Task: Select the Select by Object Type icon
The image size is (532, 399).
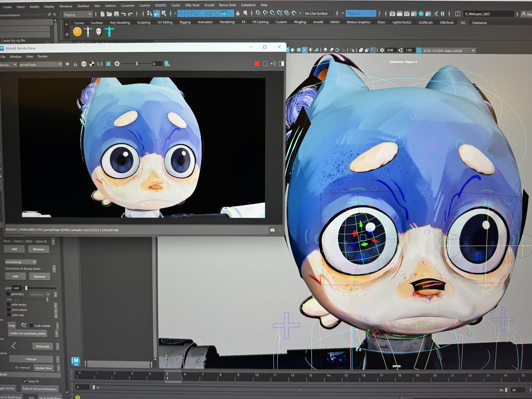Action: 157,13
